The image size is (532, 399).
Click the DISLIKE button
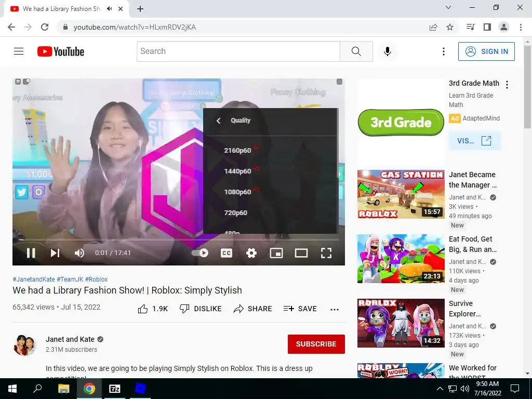(x=201, y=309)
